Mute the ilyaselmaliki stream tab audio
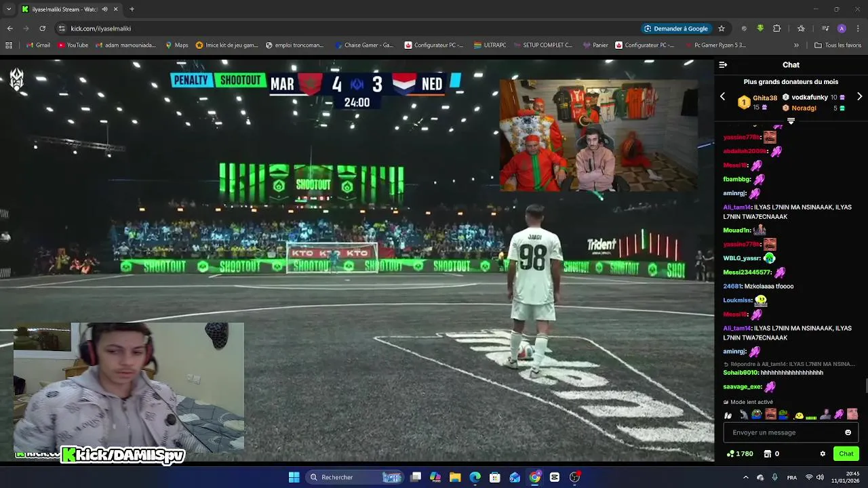This screenshot has width=868, height=488. [104, 9]
